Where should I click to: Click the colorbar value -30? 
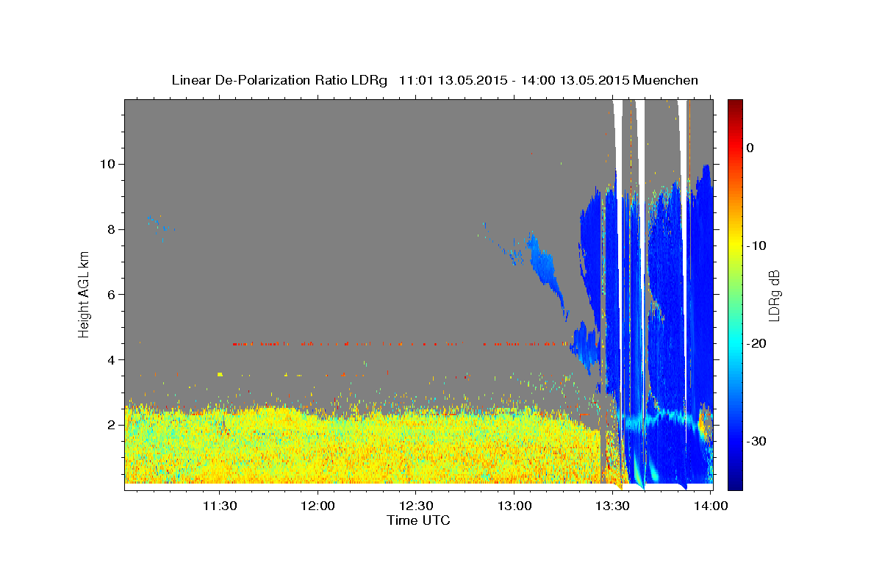pos(756,441)
